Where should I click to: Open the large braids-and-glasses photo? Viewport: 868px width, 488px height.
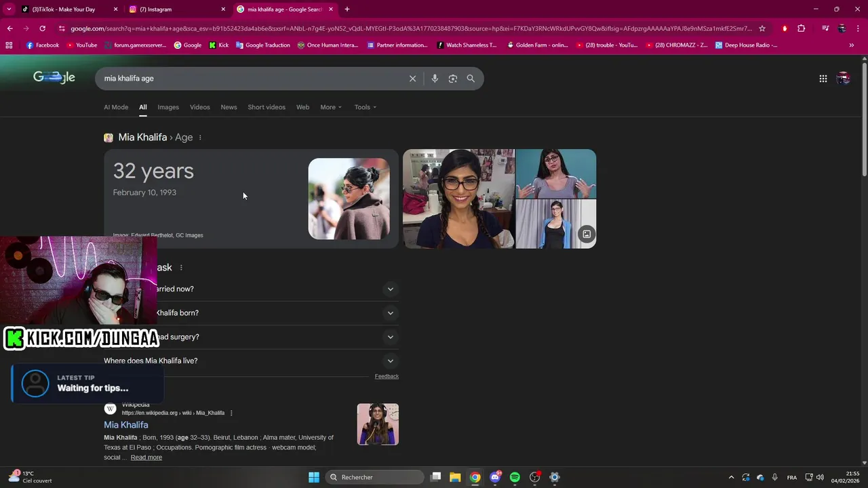[459, 199]
